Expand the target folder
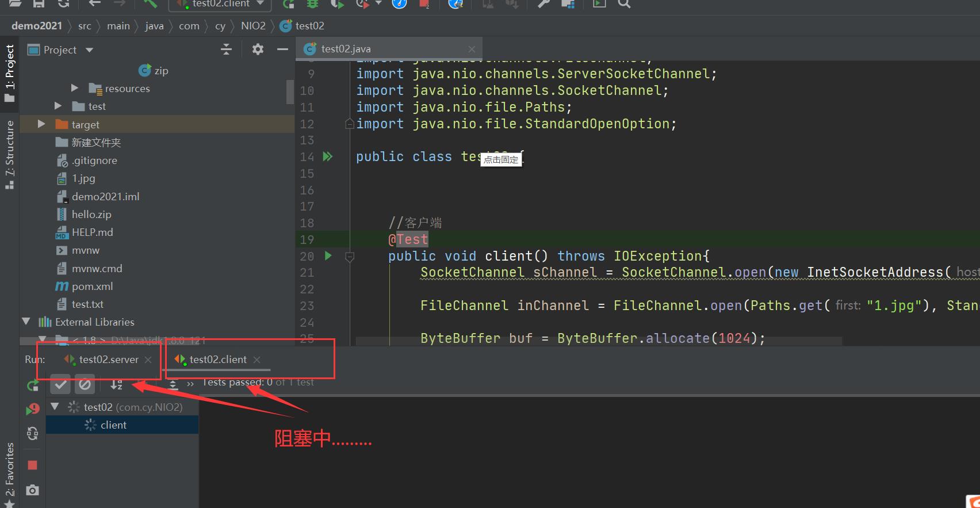980x508 pixels. click(x=41, y=124)
